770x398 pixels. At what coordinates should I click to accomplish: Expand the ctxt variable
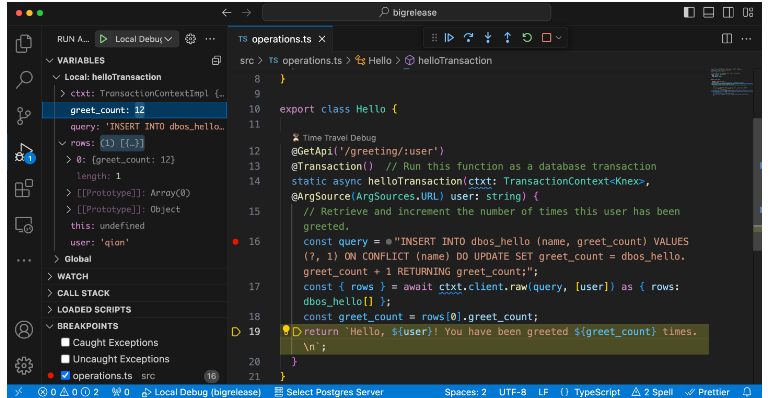(63, 93)
